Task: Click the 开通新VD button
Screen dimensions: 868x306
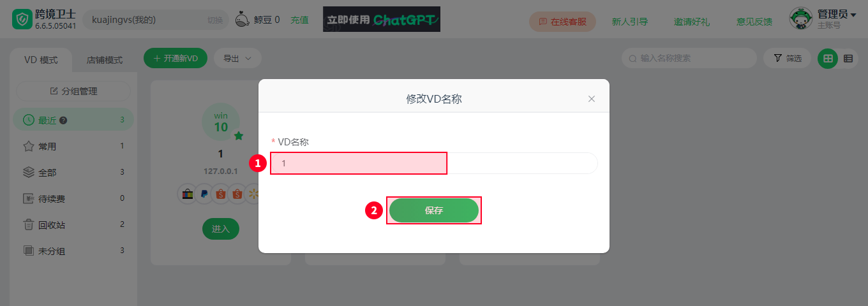Action: pyautogui.click(x=176, y=58)
